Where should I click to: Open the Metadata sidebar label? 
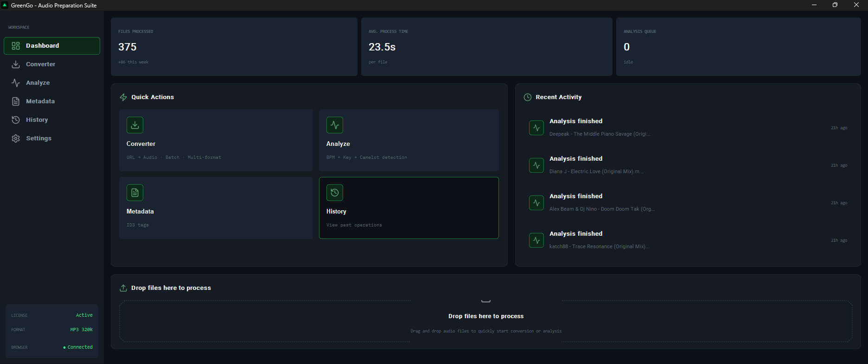(x=40, y=101)
